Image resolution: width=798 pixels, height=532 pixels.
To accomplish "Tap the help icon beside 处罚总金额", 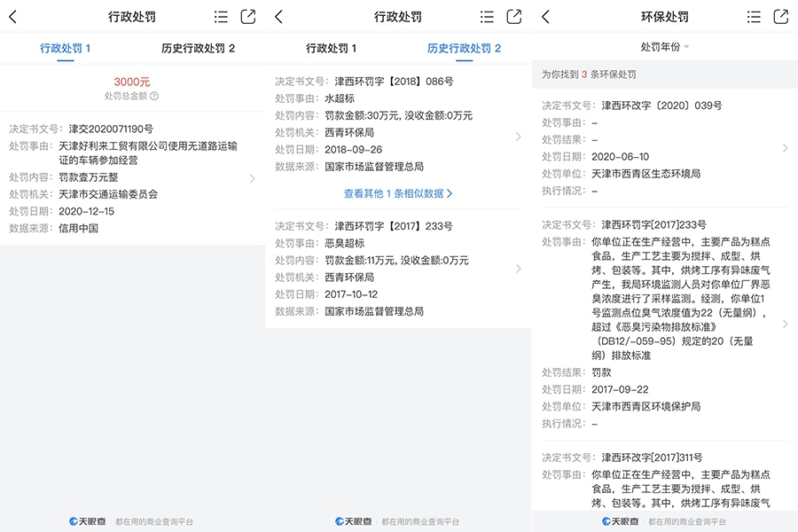I will tap(154, 96).
